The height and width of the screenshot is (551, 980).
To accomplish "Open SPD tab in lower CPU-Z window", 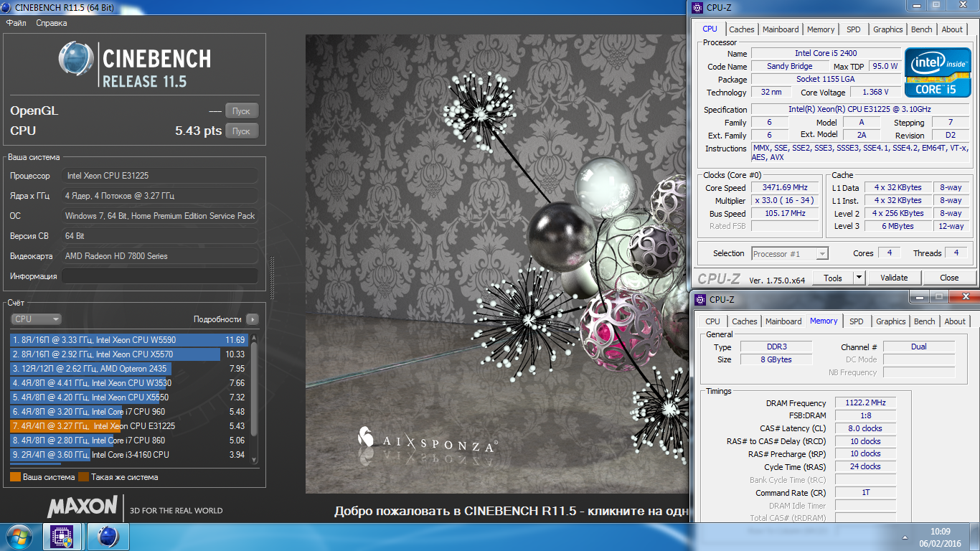I will pos(856,321).
